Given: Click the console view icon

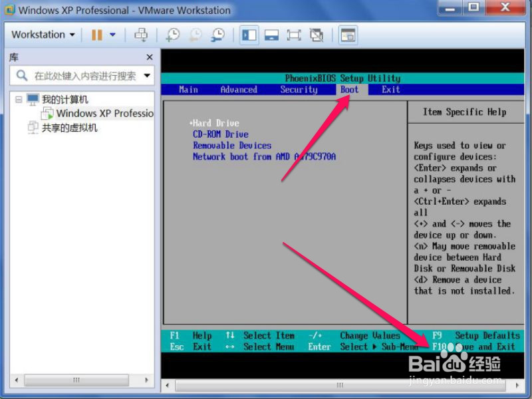Looking at the screenshot, I should tap(348, 35).
